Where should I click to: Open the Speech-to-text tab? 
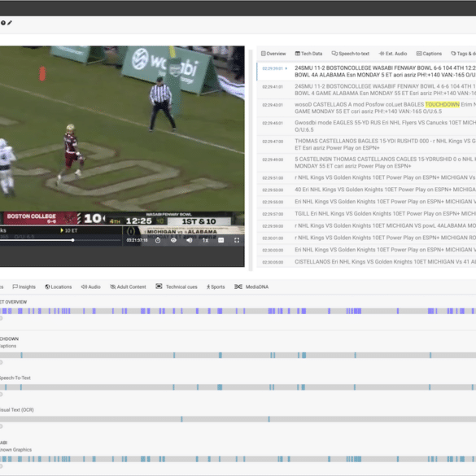[351, 54]
